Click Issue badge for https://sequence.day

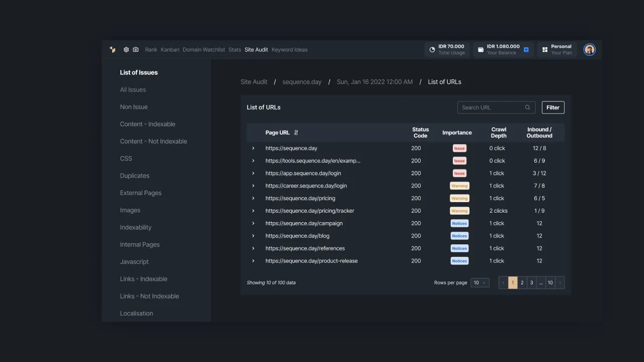click(x=459, y=148)
